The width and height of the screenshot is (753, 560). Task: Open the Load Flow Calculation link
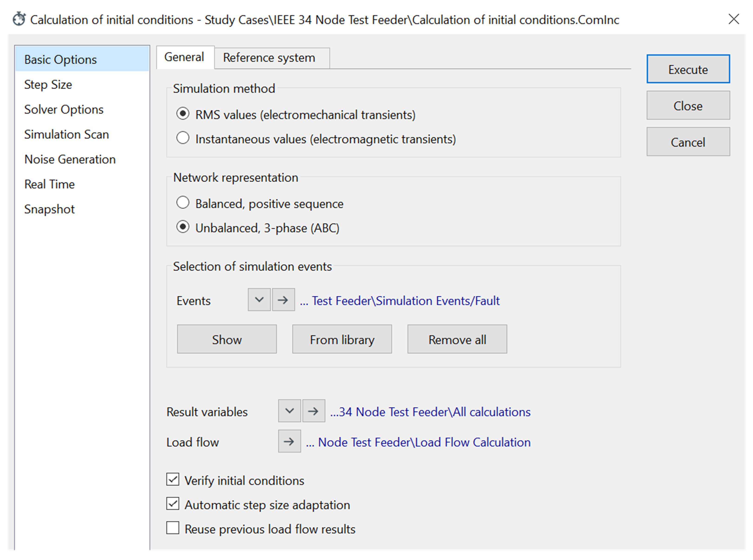click(x=424, y=442)
